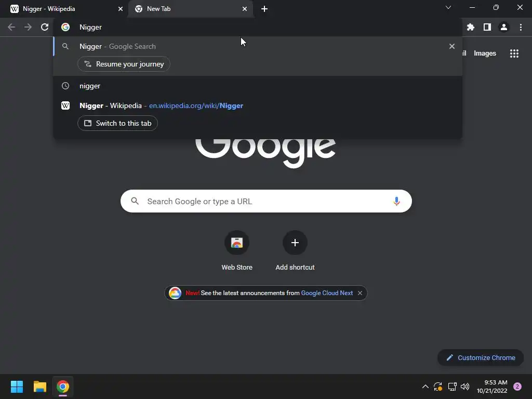Open the clock showing 9:53 AM
Screen dimensions: 532x399
(492, 387)
